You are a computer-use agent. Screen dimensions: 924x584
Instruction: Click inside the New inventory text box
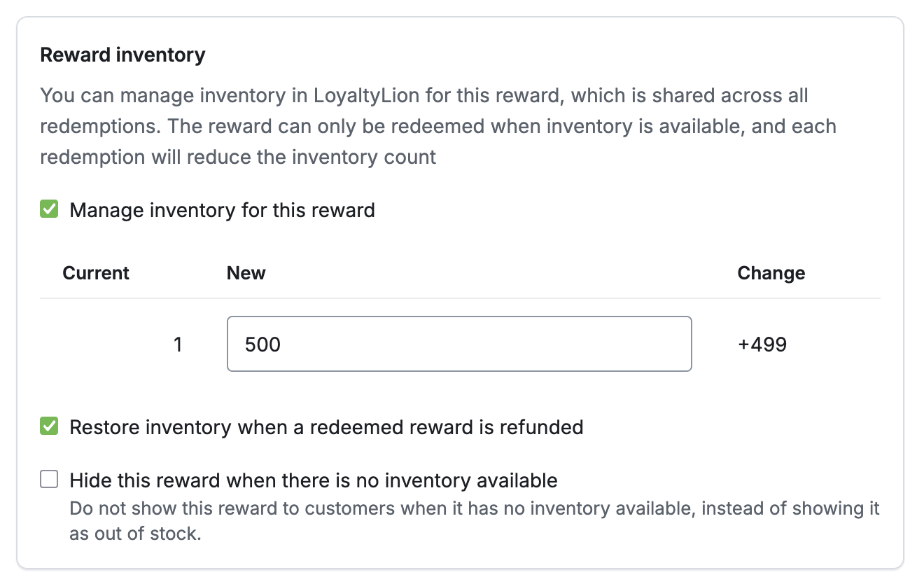click(458, 344)
